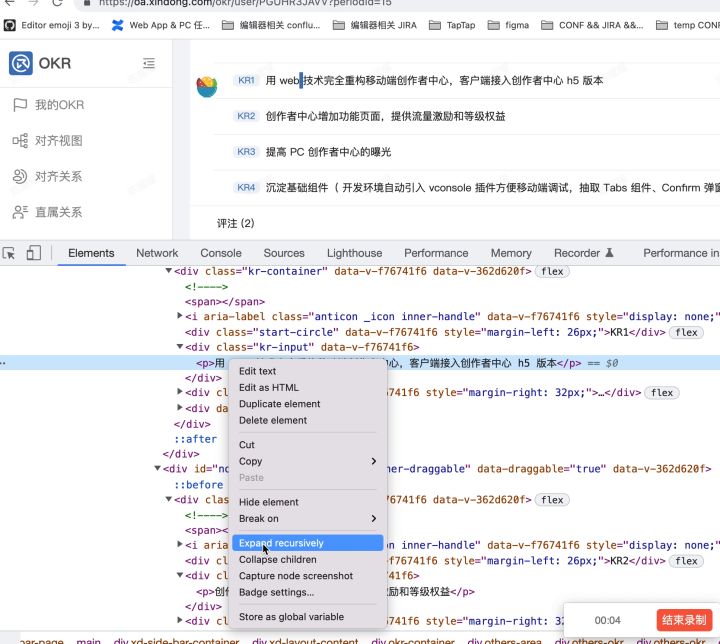The width and height of the screenshot is (720, 644).
Task: Click KR1 objective text about web 技术
Action: [x=434, y=81]
